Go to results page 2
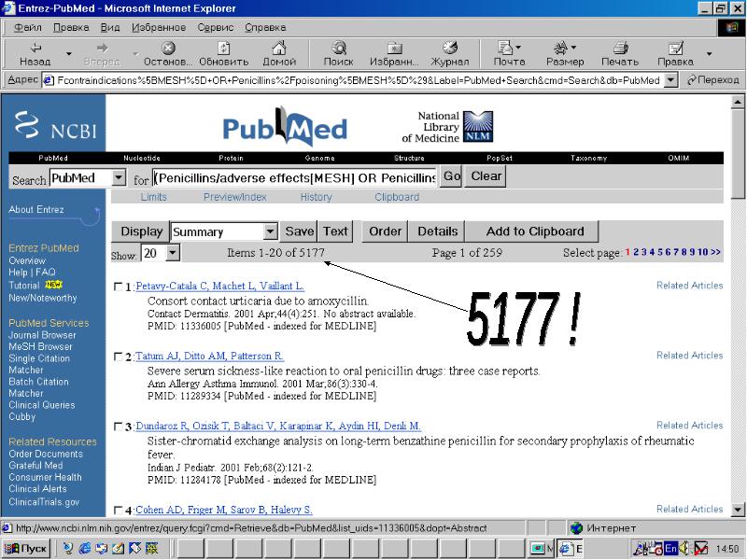 636,252
